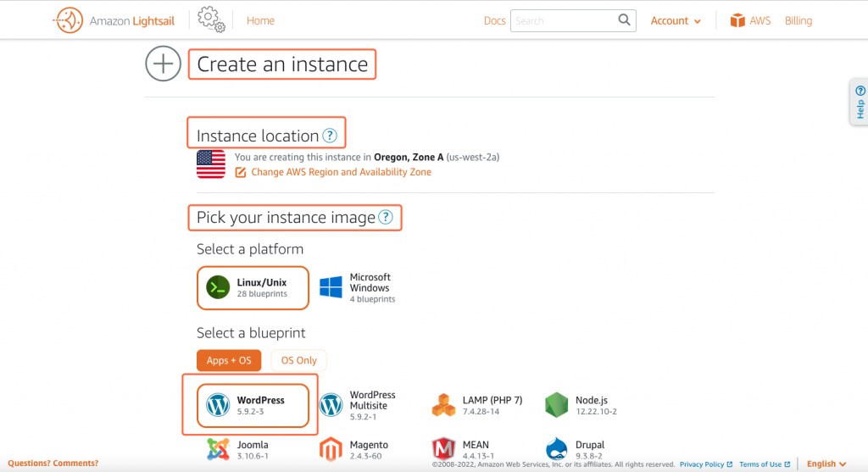The image size is (868, 472).
Task: Click the United States flag icon
Action: 211,164
